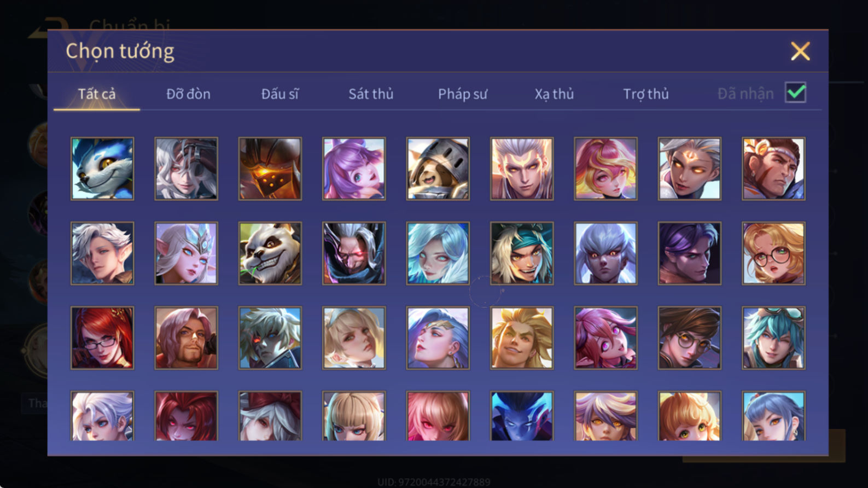Select the masked red-eyed ninja hero
Screen dimensions: 868x488
[354, 253]
